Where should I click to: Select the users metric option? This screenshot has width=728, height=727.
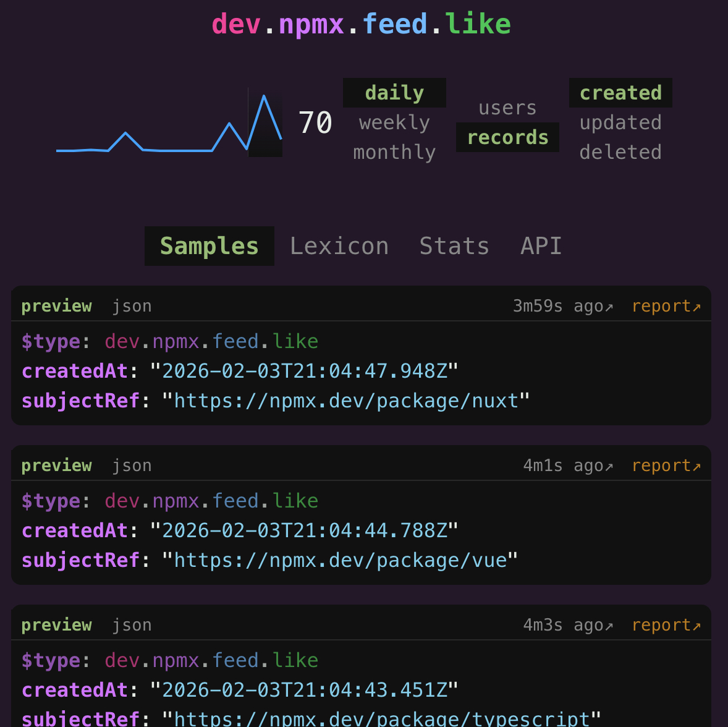pyautogui.click(x=507, y=108)
